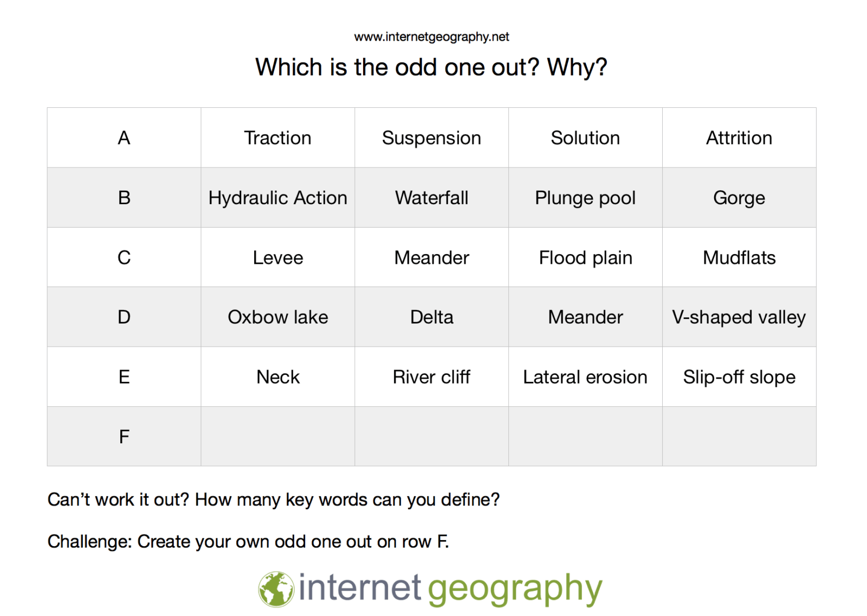Click the Hydraulic Action cell
Screen dimensions: 867x616
point(278,198)
